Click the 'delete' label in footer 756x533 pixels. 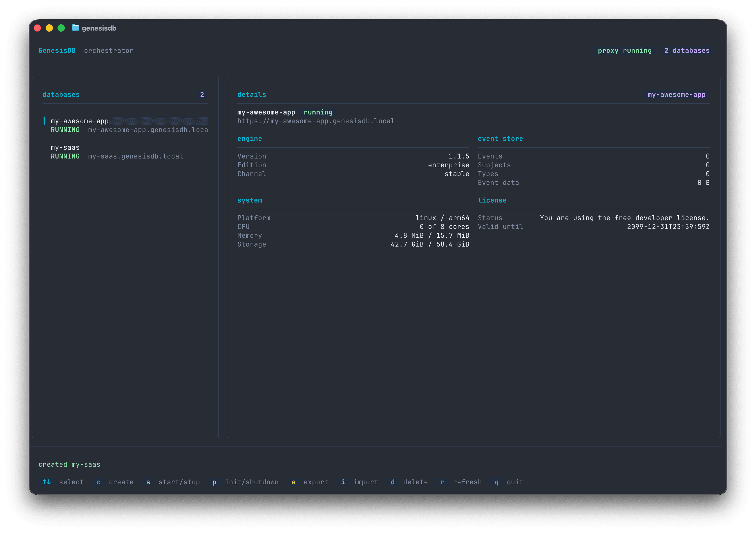[x=415, y=482]
